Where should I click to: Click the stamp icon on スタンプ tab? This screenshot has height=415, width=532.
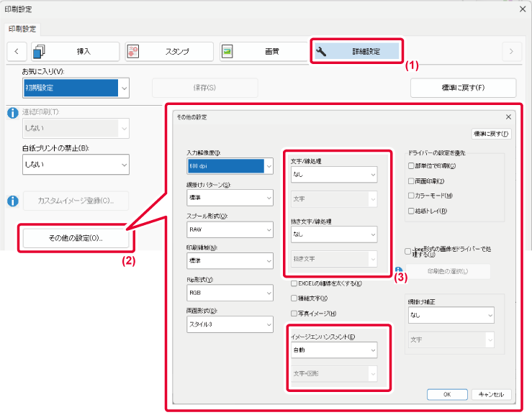point(133,51)
